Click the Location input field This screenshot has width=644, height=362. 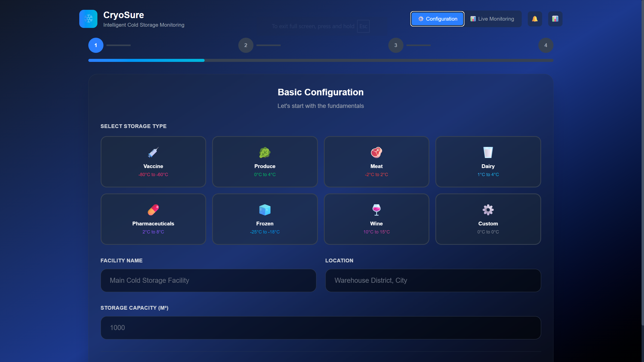tap(433, 280)
